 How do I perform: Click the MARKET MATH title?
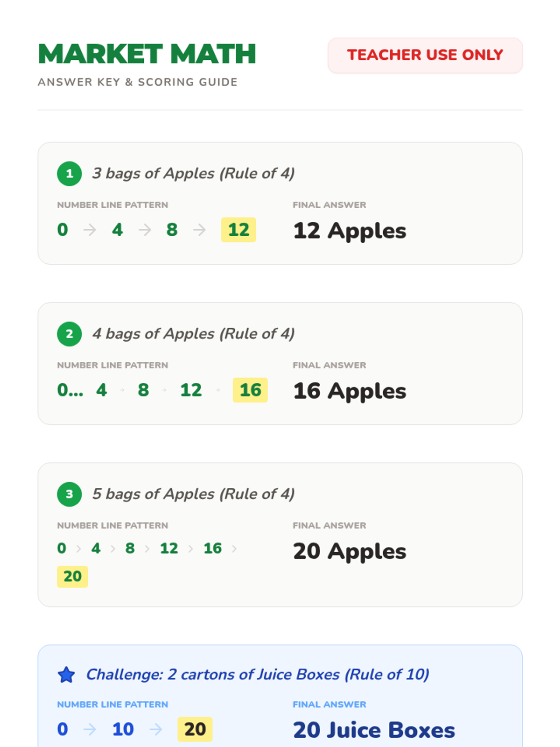pos(147,54)
